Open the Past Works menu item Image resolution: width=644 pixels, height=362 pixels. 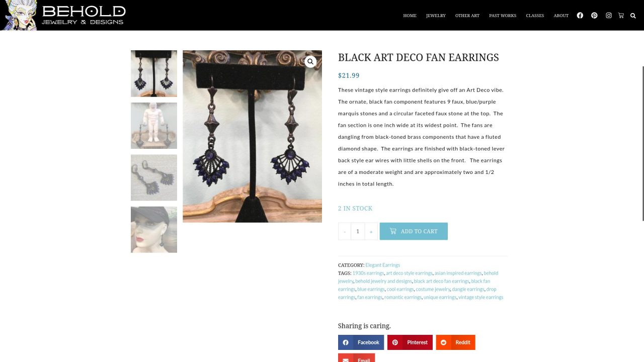pyautogui.click(x=503, y=16)
